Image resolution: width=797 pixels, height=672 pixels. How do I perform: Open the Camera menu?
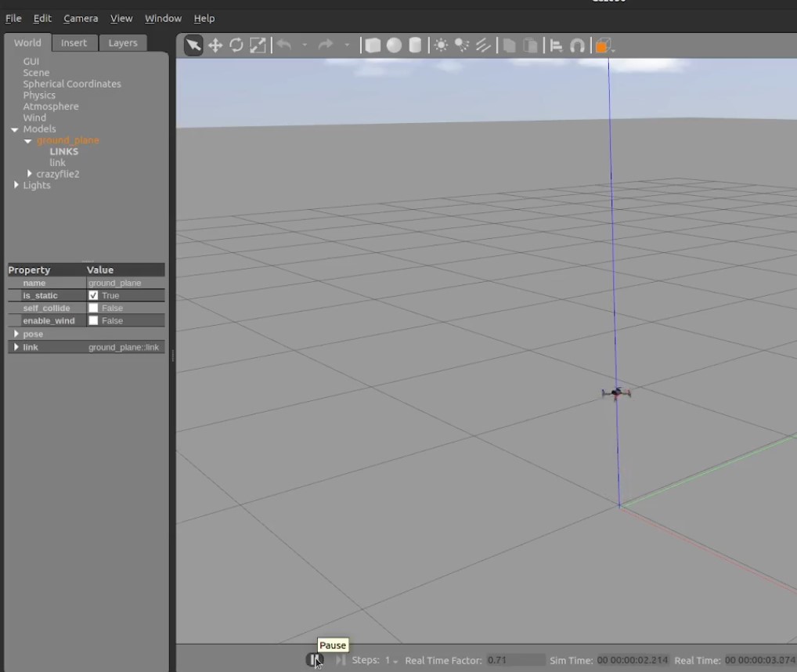[x=81, y=18]
